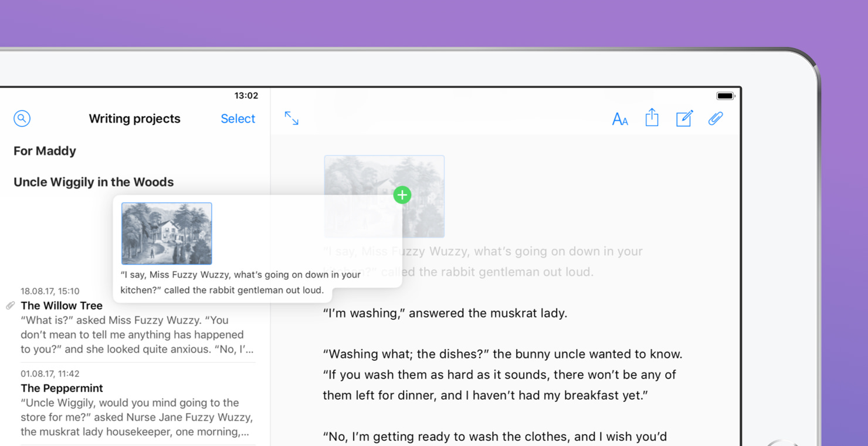Create a new note with the compose icon
868x446 pixels.
click(684, 119)
